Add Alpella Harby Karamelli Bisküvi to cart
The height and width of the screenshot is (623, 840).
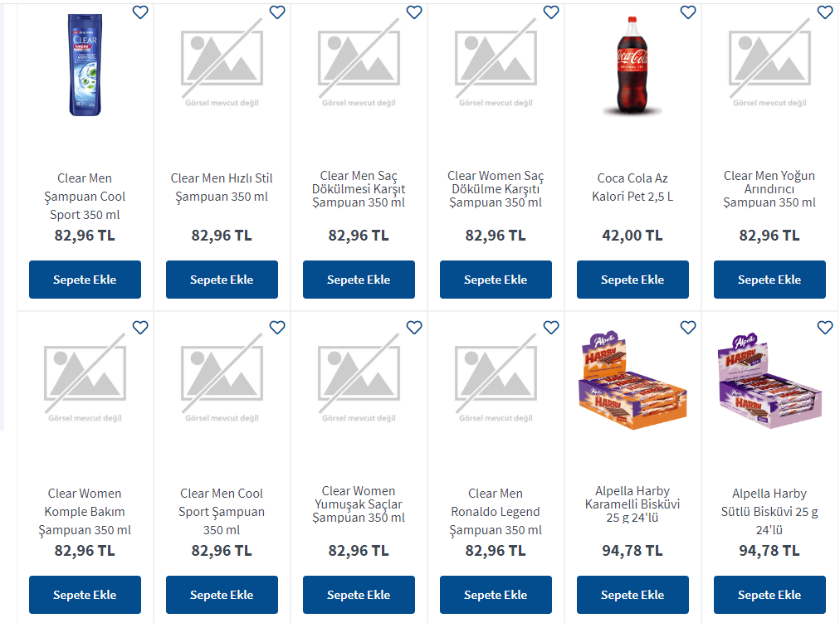point(632,595)
